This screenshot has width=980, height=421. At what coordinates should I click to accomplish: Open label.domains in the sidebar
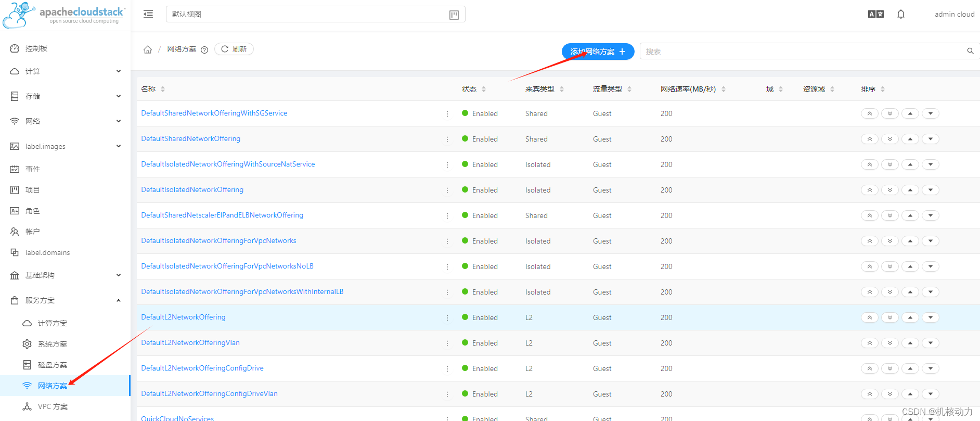coord(65,252)
